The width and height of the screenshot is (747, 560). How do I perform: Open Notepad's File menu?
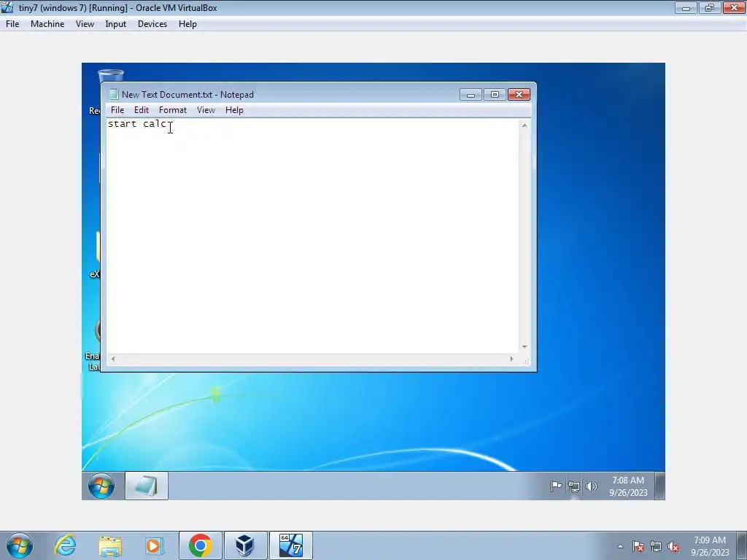tap(117, 110)
